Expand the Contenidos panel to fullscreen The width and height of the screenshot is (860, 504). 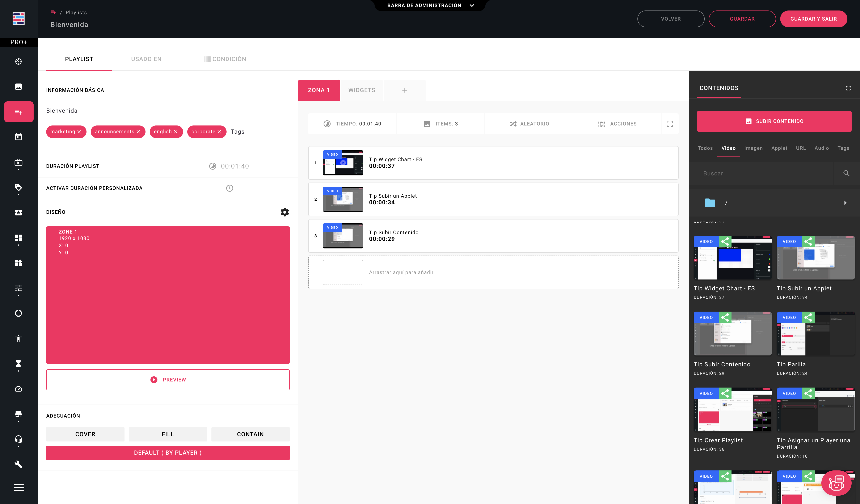pos(848,88)
